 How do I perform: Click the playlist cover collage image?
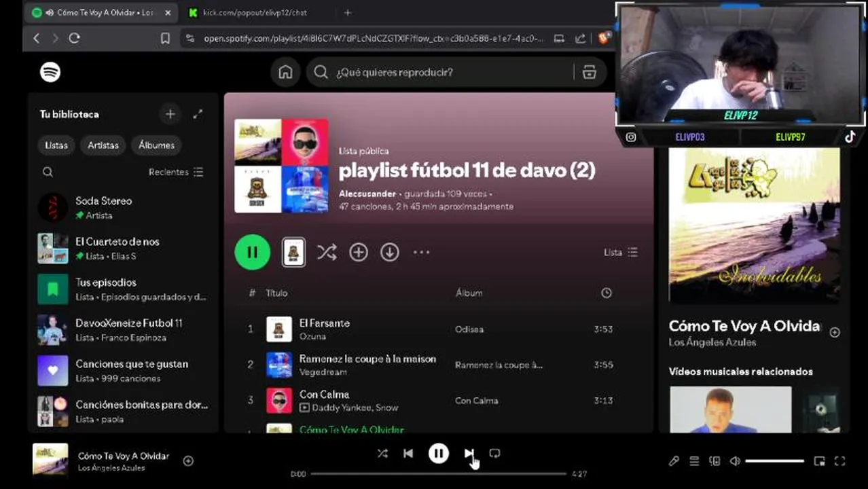coord(281,166)
